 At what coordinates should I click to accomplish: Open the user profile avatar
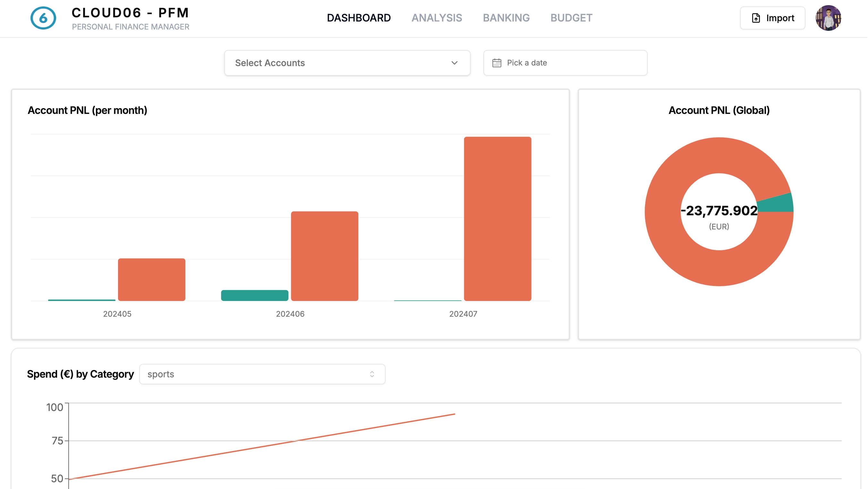[829, 18]
